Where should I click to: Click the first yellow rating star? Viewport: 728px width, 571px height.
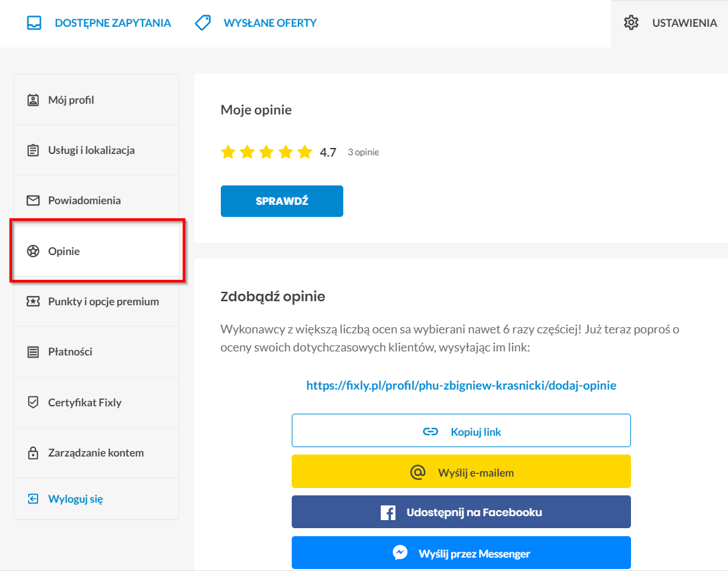point(228,152)
